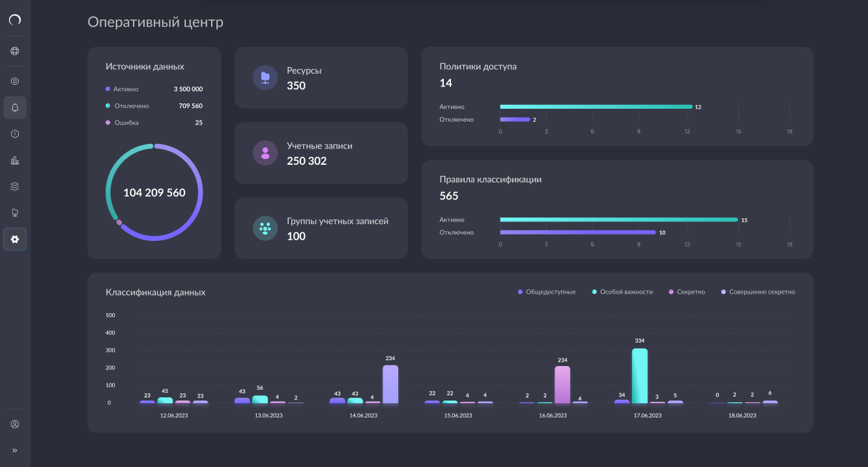Click the Ресурсы card title
Image resolution: width=868 pixels, height=467 pixels.
pyautogui.click(x=304, y=70)
